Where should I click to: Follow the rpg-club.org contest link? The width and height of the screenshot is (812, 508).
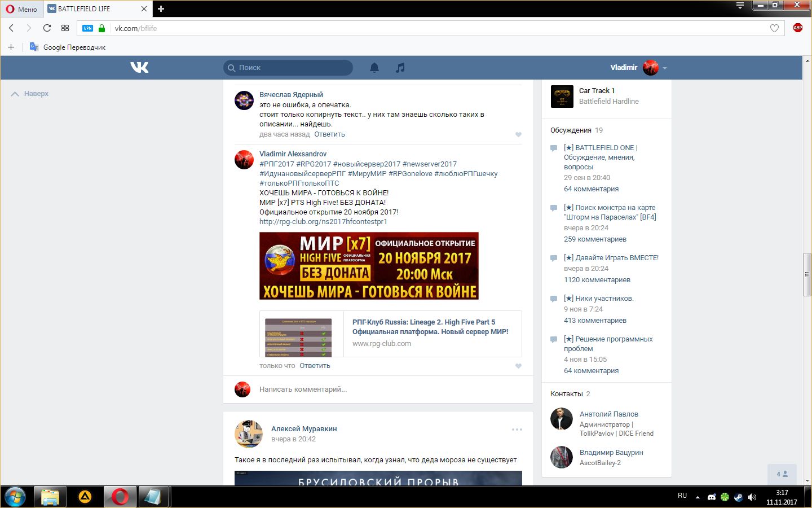pos(323,222)
